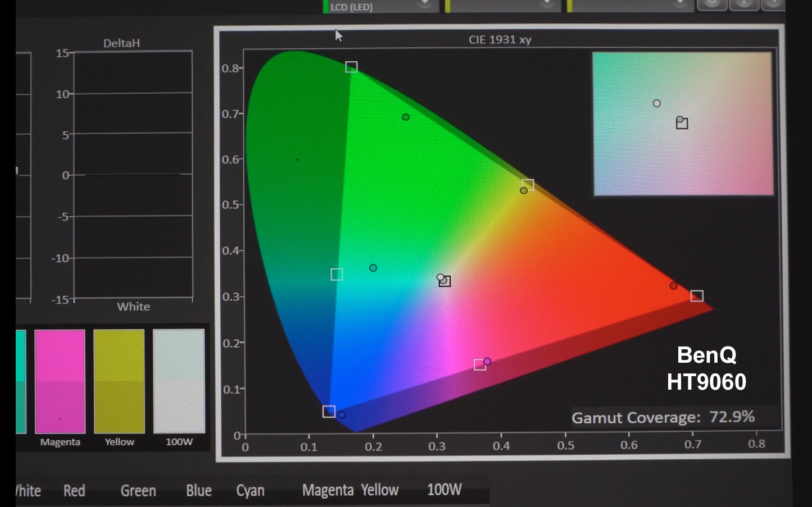Click the magenta target square on CIE chart
812x507 pixels.
(480, 365)
